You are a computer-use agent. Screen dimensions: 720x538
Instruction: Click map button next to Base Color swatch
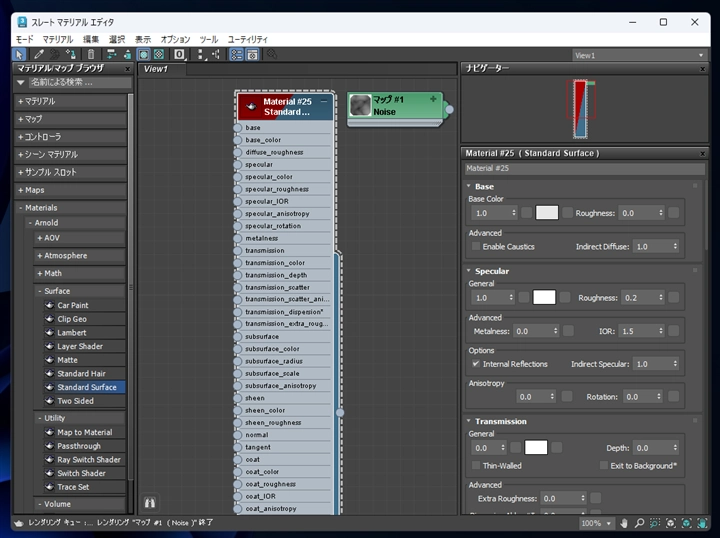568,213
